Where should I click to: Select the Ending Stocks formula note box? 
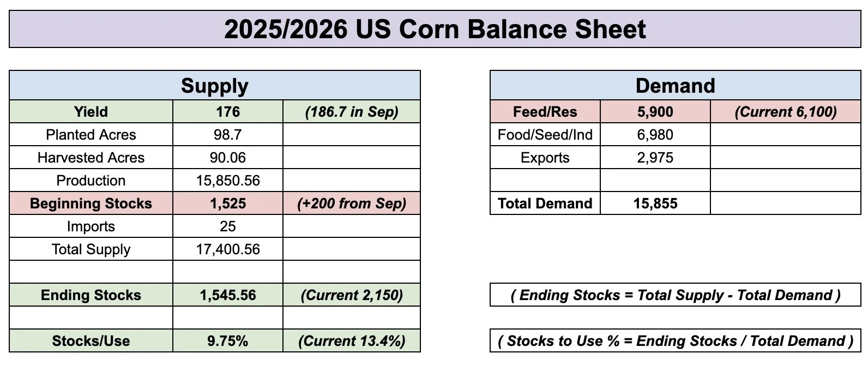676,295
